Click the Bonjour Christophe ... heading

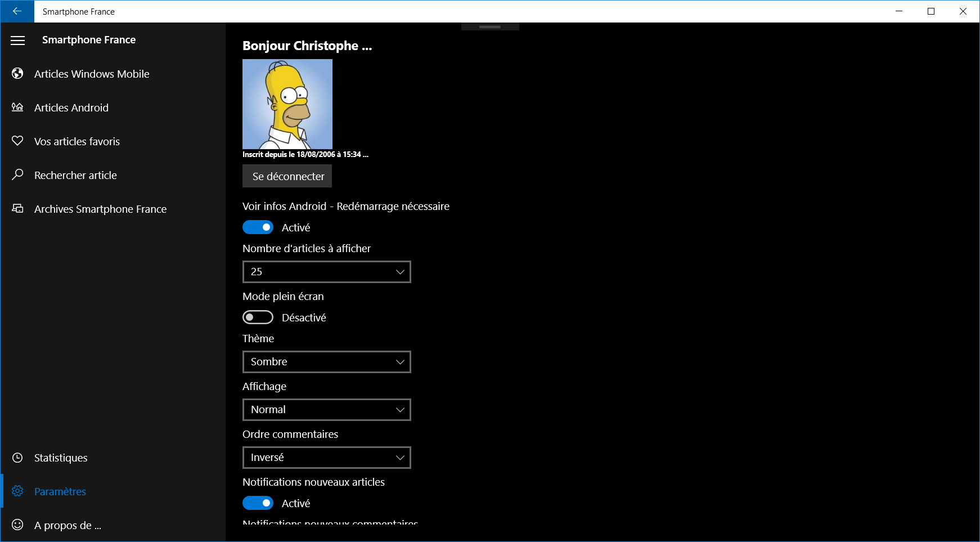coord(307,46)
